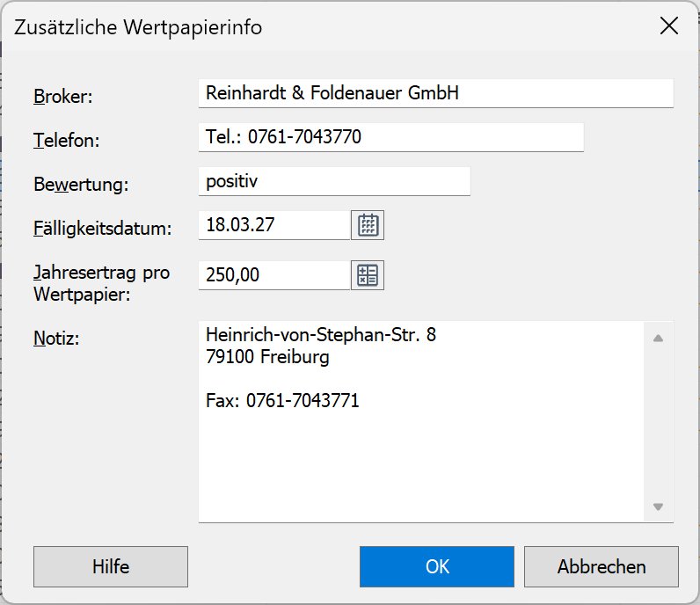
Task: Open the calendar picker for Fälligkeitsdatum
Action: 368,225
